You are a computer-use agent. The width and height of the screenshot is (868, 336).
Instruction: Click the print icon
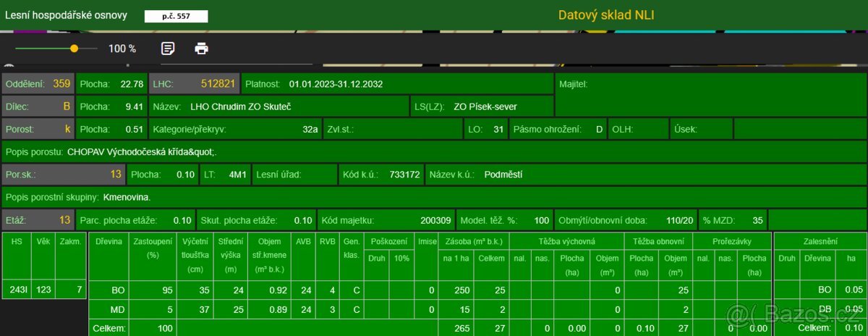202,49
